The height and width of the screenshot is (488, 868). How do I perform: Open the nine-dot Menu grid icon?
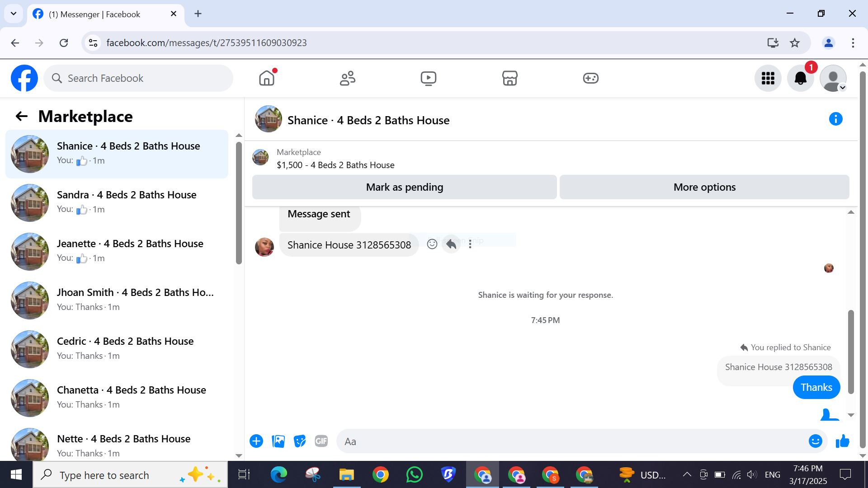(768, 78)
